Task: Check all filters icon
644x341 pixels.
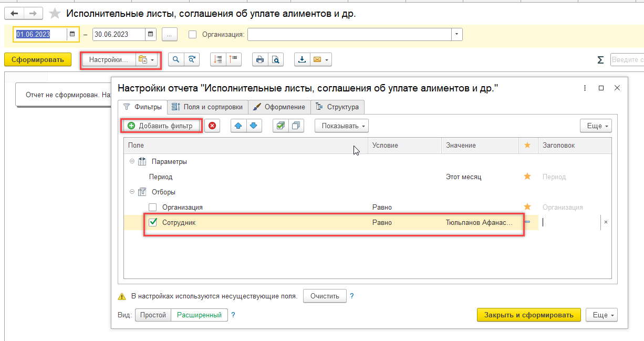Action: 281,126
